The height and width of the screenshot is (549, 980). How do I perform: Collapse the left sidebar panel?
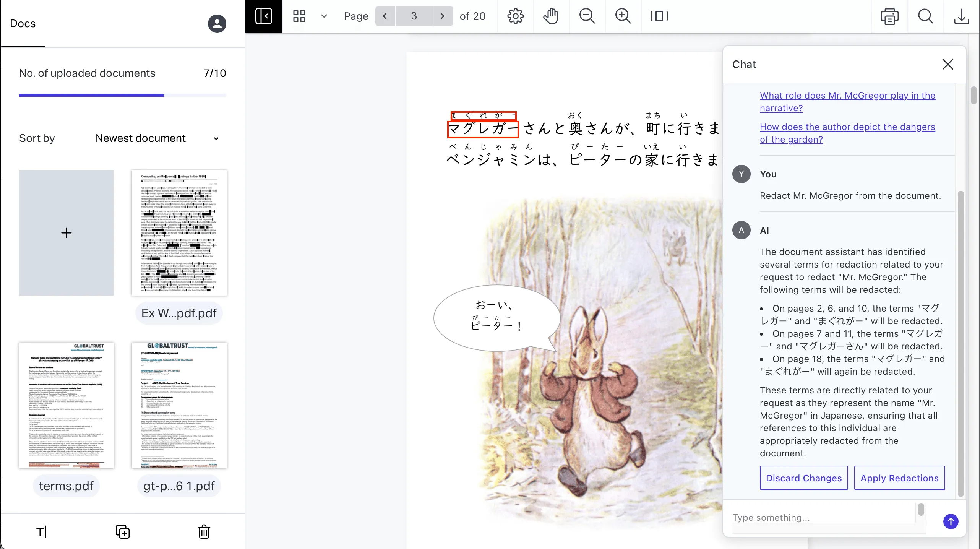[263, 16]
